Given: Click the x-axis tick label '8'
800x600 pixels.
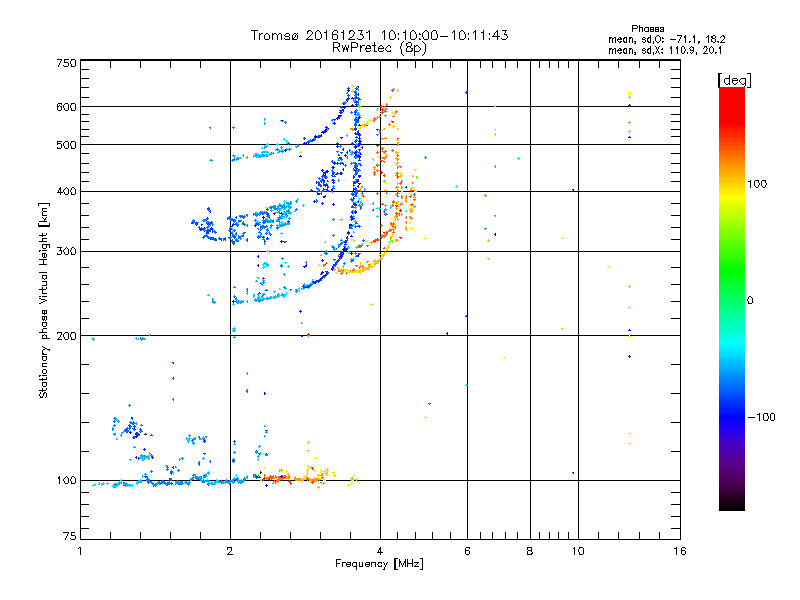Looking at the screenshot, I should 530,551.
